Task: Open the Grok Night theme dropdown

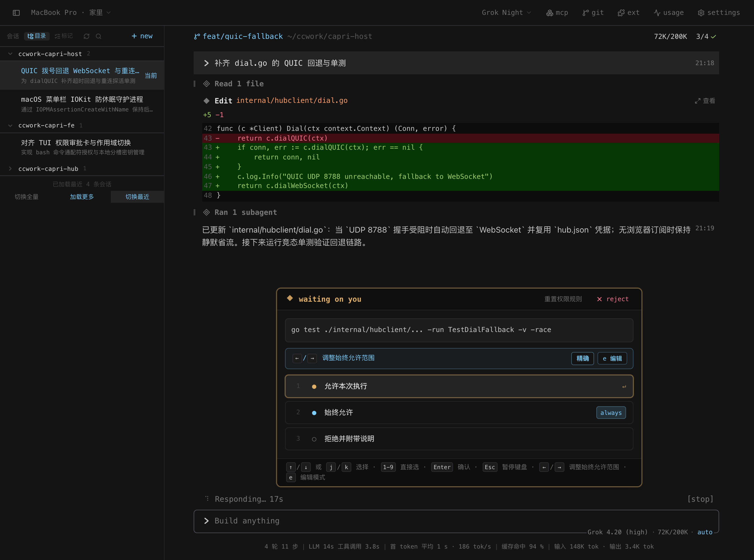Action: click(506, 13)
